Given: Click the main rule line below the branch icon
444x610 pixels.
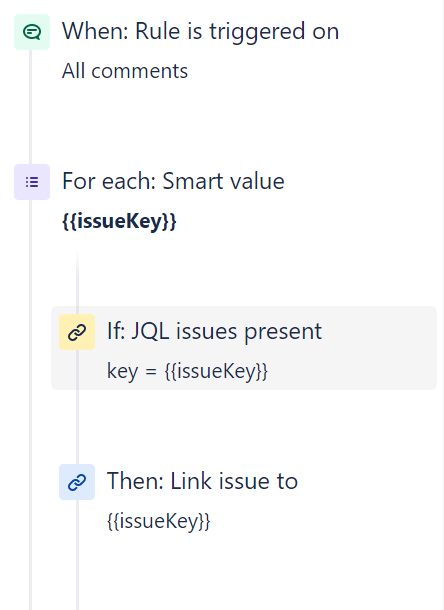Looking at the screenshot, I should coord(30,405).
